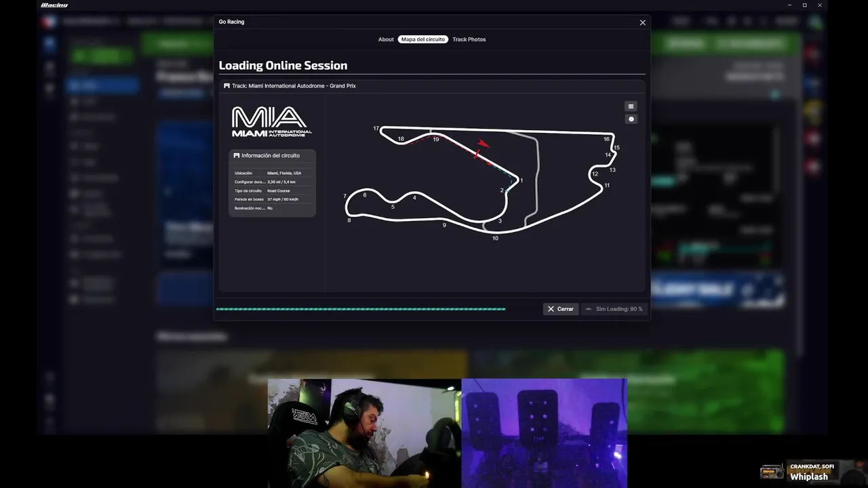Click the MIA Miami International Autodrome logo
Screen dimensions: 868x488
(x=272, y=122)
